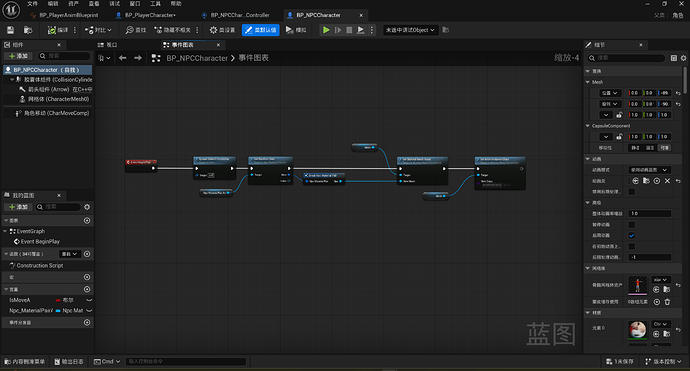690x371 pixels.
Task: Open details panel settings gear icon
Action: click(x=683, y=58)
